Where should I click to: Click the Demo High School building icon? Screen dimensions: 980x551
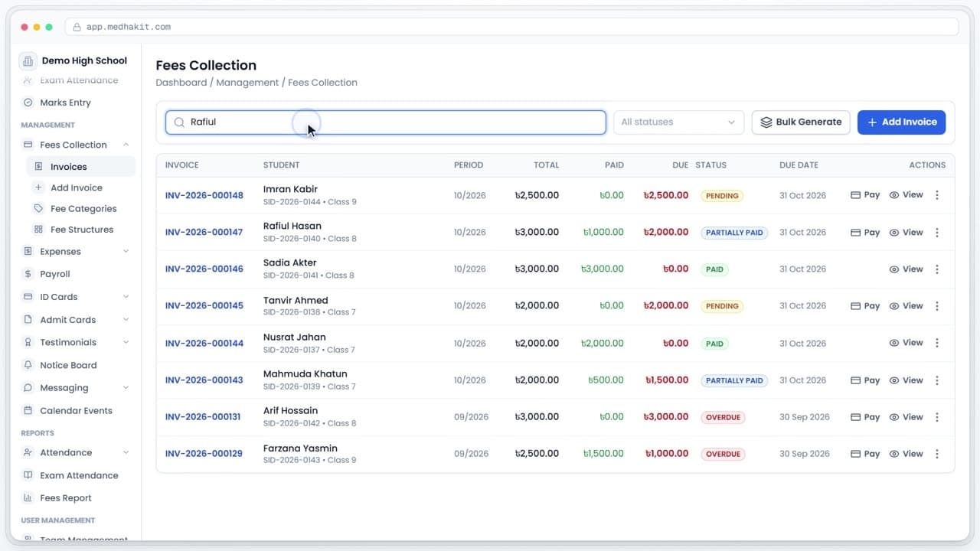click(28, 60)
